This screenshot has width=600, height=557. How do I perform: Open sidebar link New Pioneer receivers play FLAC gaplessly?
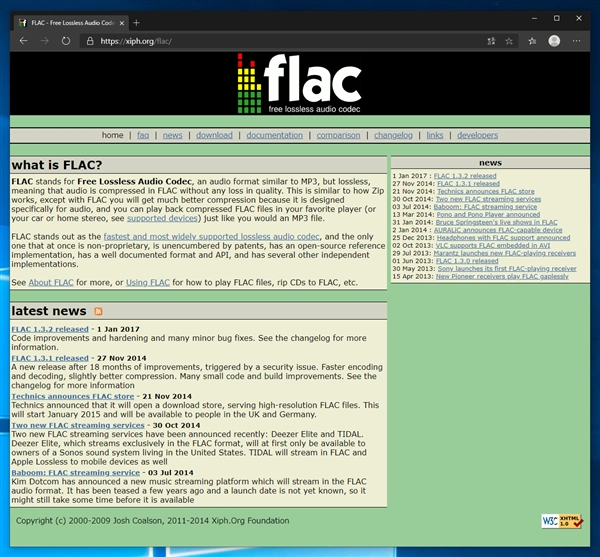click(x=502, y=276)
